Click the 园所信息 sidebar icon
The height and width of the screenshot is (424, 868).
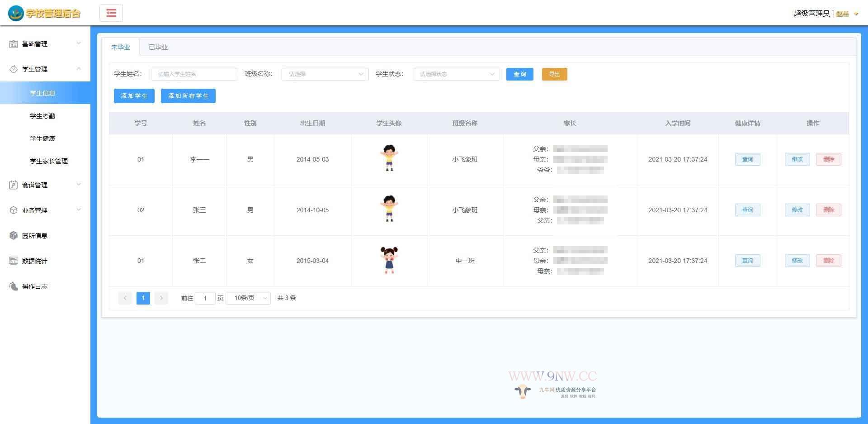tap(14, 236)
